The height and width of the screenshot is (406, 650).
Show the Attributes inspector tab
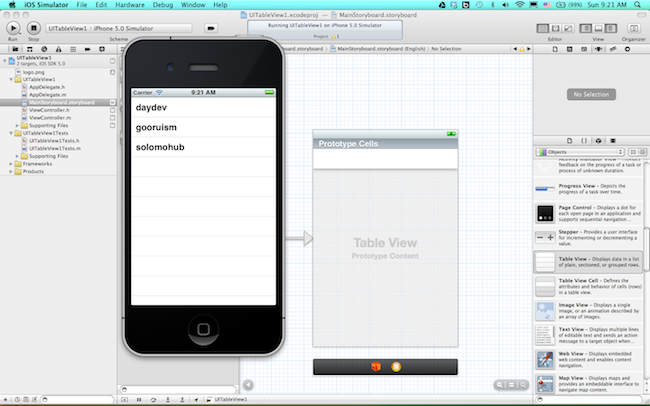(598, 49)
